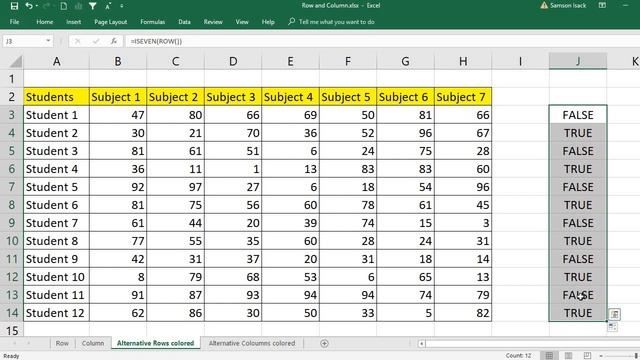Click the Quick Analysis icon beside cell J14
This screenshot has height=360, width=640.
tap(615, 314)
